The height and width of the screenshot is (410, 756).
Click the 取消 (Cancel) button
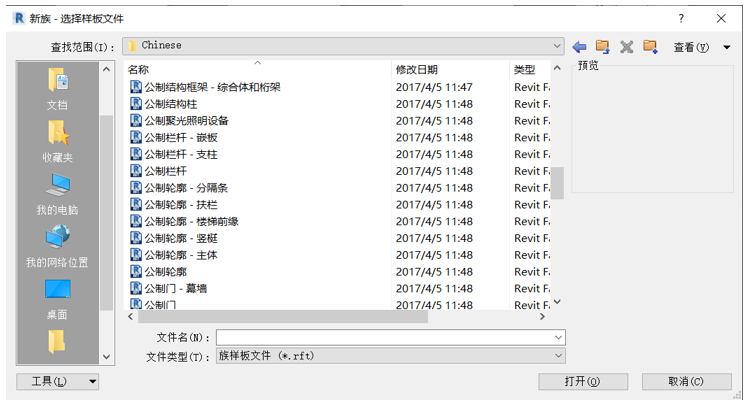pyautogui.click(x=686, y=382)
